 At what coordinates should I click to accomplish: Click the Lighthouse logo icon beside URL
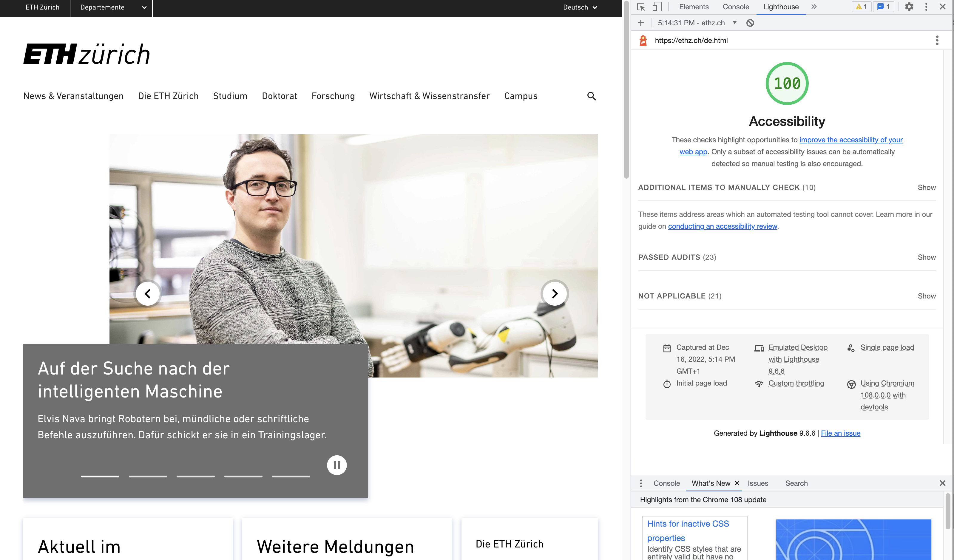[x=643, y=40]
